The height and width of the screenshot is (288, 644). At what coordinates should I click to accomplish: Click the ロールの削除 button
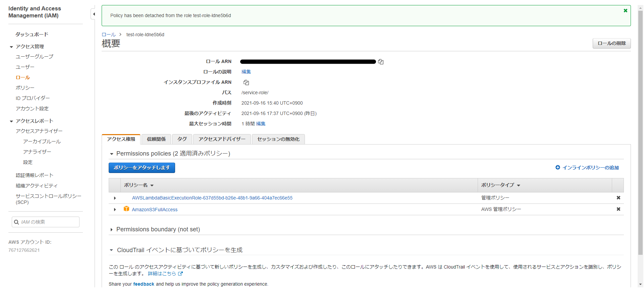tap(612, 43)
